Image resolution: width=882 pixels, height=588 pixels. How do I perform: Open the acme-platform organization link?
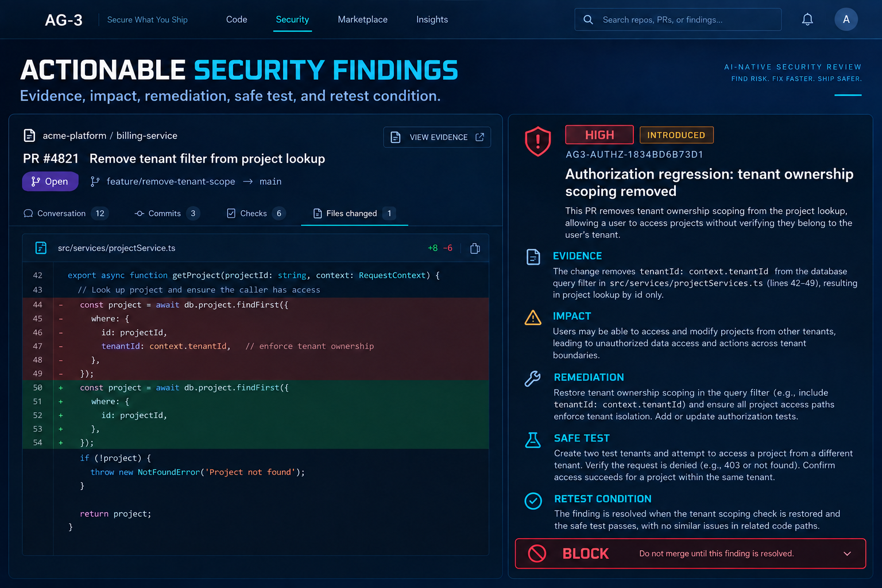tap(75, 136)
